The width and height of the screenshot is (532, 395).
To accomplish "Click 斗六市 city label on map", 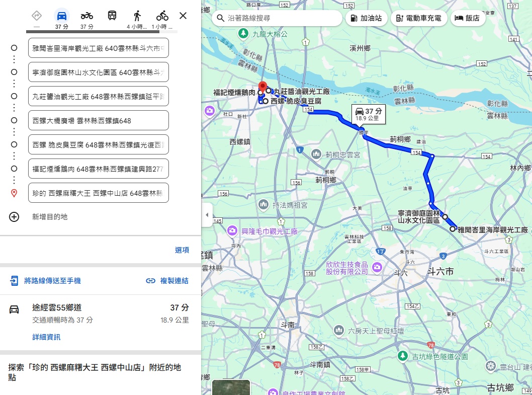I will click(440, 272).
